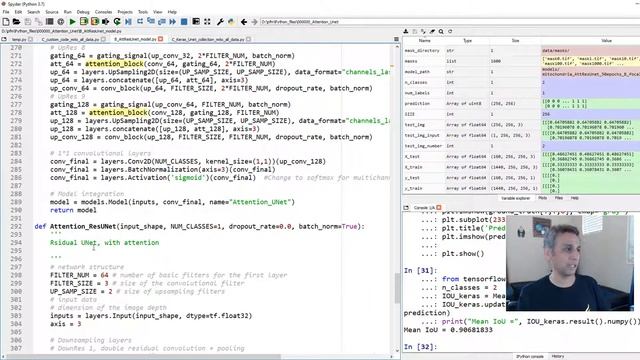The image size is (640, 360).
Task: Open the Tools menu
Action: (143, 12)
